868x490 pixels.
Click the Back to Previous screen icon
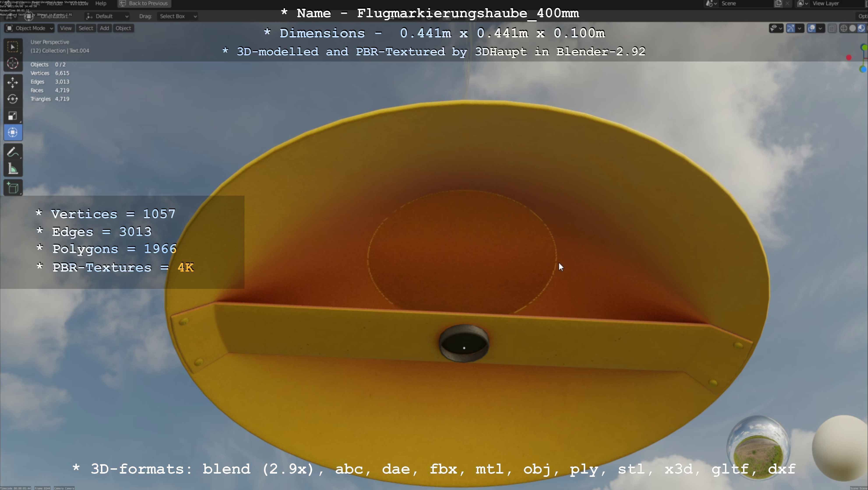pos(123,3)
